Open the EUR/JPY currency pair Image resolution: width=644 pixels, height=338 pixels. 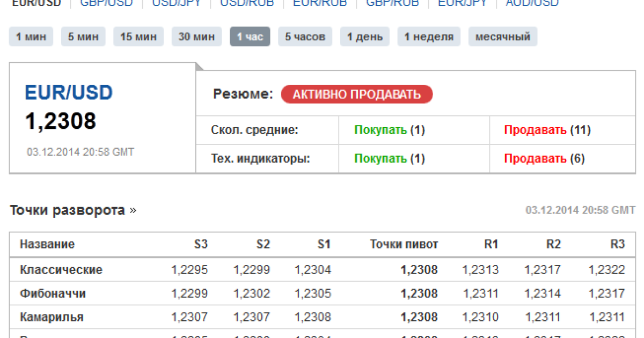pos(462,3)
